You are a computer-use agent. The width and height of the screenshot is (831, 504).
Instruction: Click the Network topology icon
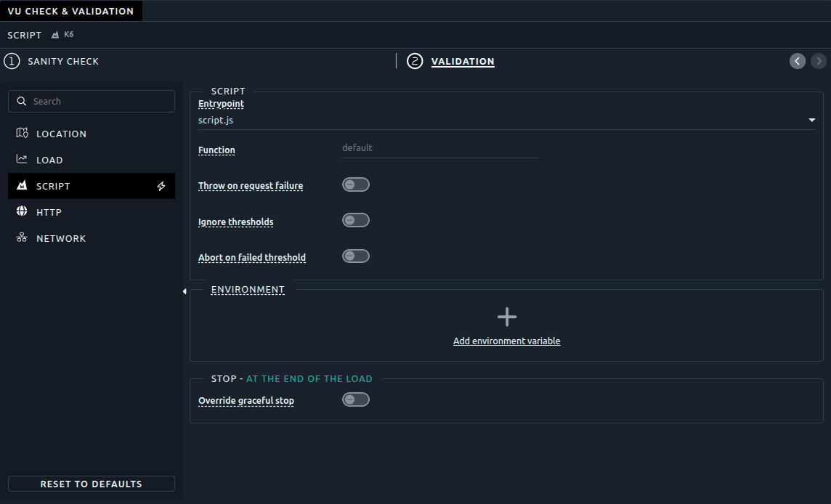pyautogui.click(x=22, y=237)
